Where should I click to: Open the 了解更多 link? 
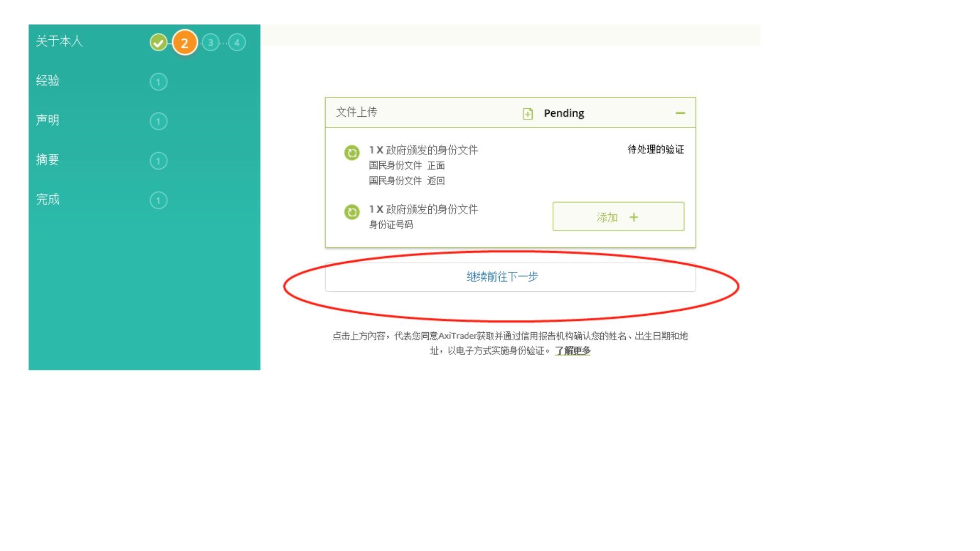pos(573,351)
